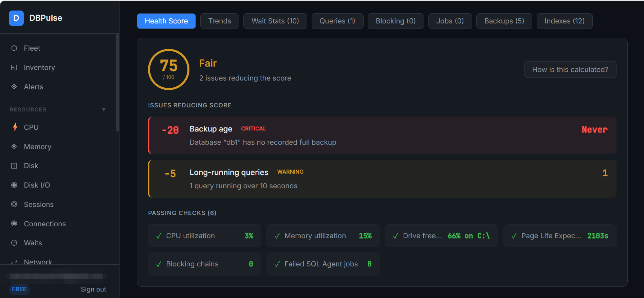
Task: Click the Waits clock icon
Action: pyautogui.click(x=14, y=243)
